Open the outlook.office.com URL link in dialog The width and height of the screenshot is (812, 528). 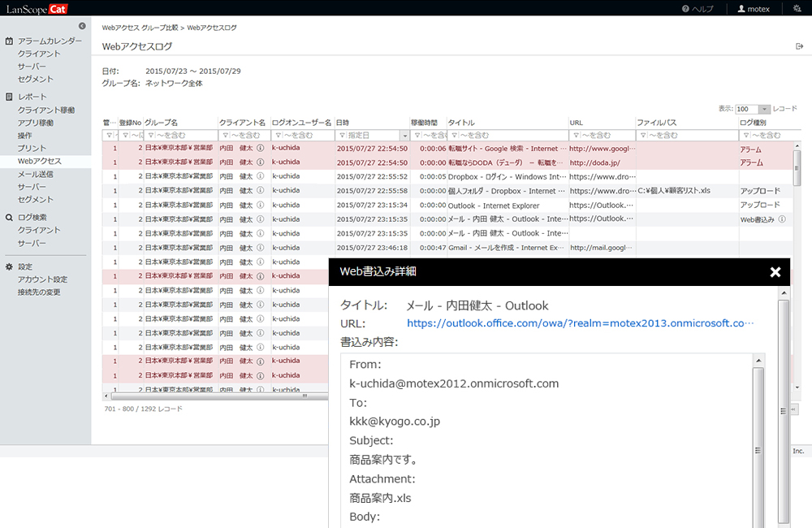pos(580,323)
